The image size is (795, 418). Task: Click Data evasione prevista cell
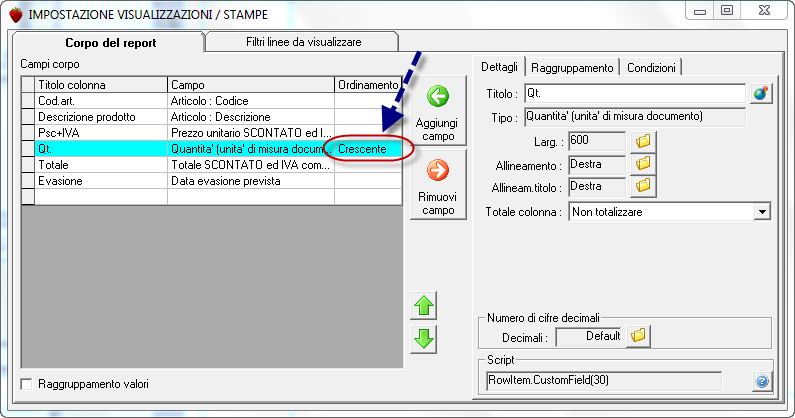(x=250, y=181)
